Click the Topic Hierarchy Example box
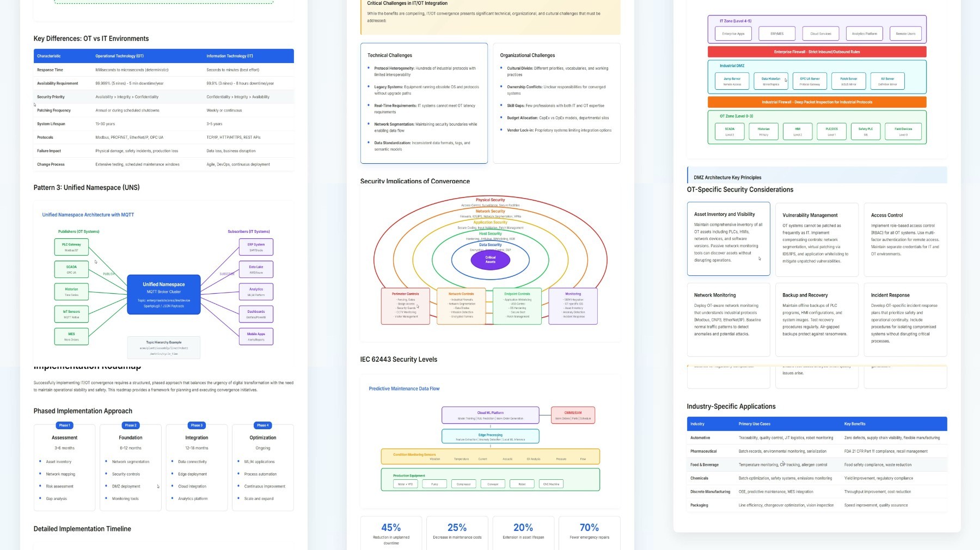Screen dimensions: 980x550 pos(164,348)
